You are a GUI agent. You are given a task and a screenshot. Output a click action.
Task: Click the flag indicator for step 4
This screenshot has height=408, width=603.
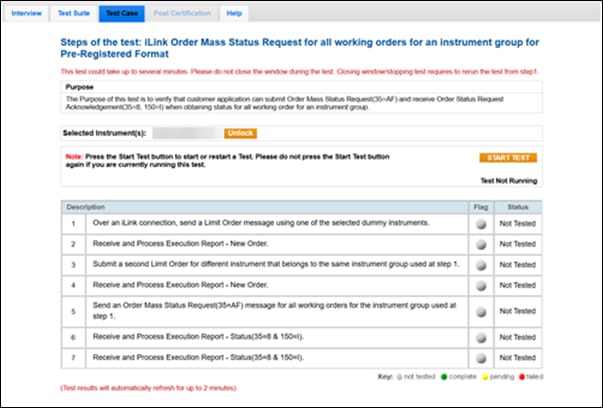pos(480,284)
